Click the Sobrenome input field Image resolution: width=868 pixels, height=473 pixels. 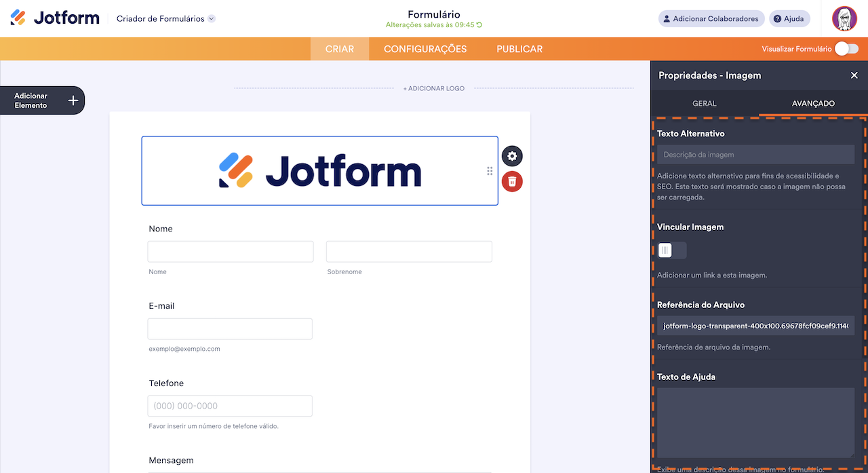point(409,251)
